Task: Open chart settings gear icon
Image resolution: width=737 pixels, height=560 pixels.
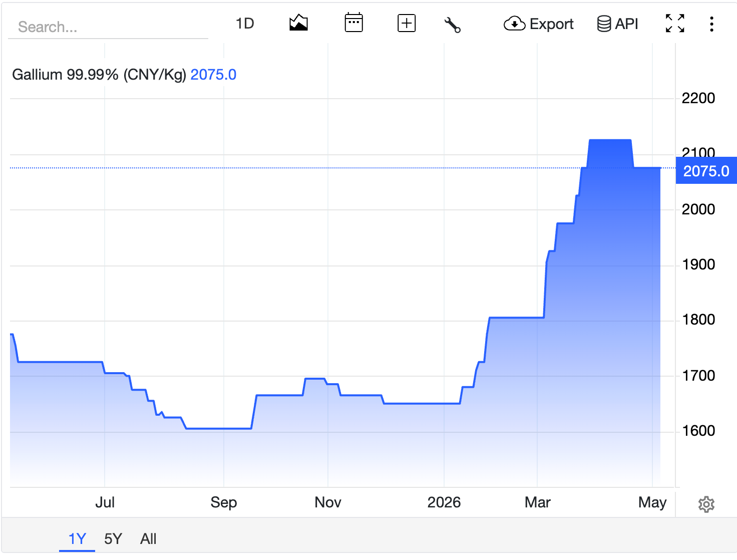Action: (706, 504)
